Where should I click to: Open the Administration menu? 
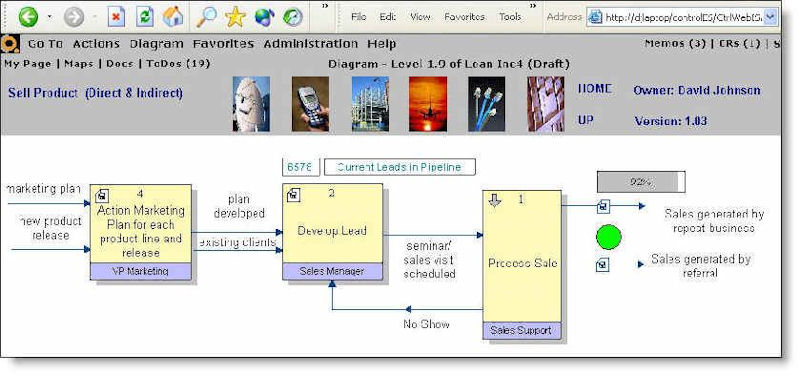pos(311,44)
